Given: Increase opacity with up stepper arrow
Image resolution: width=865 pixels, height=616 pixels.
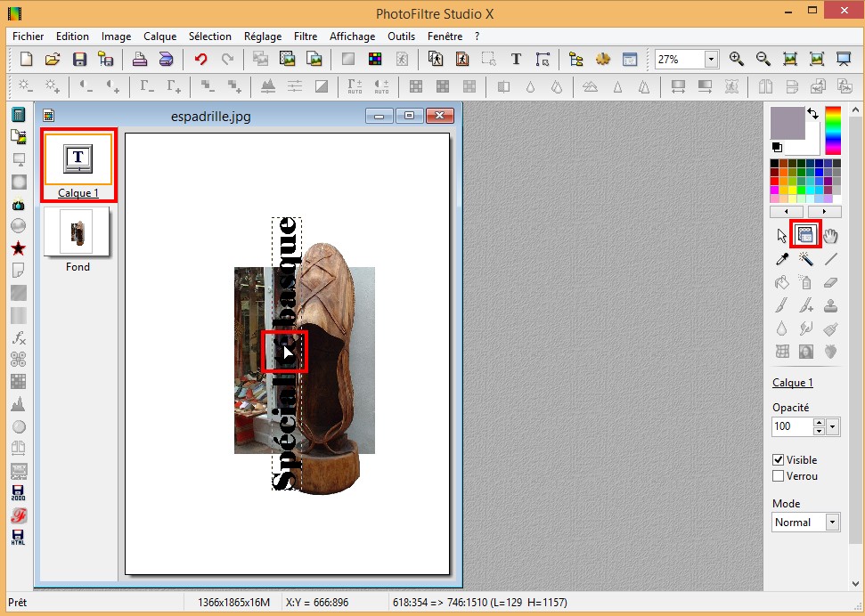Looking at the screenshot, I should click(820, 423).
